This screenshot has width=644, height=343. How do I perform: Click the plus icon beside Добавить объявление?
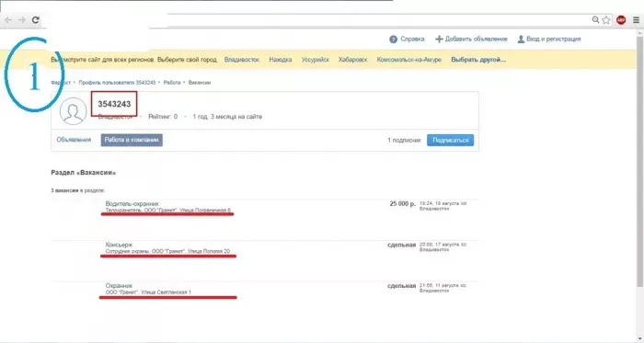[439, 40]
